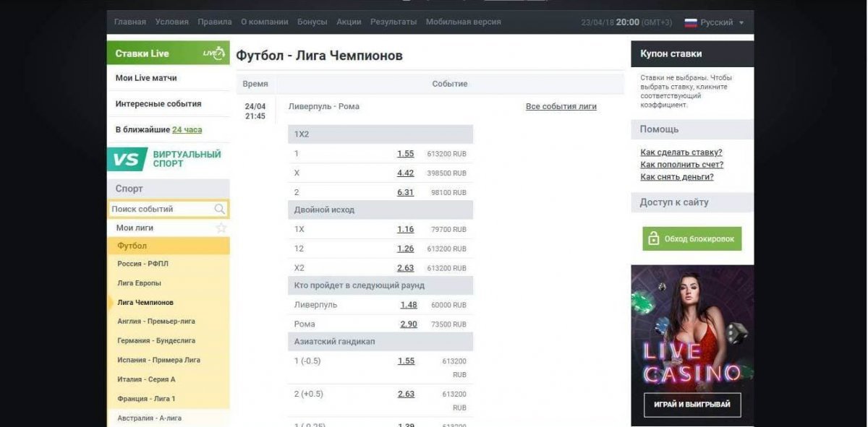Open the Условия menu item

(x=172, y=22)
